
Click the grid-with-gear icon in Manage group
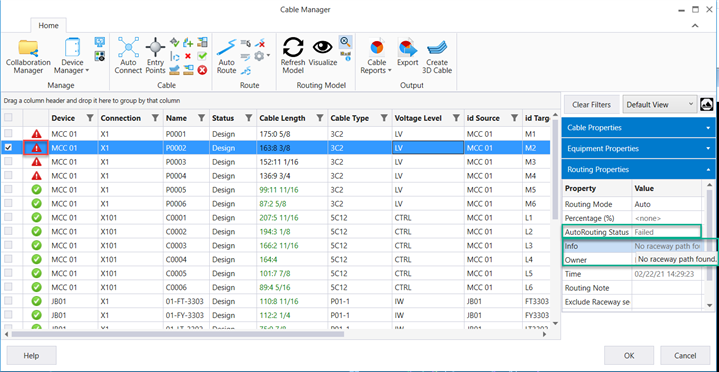(x=100, y=56)
